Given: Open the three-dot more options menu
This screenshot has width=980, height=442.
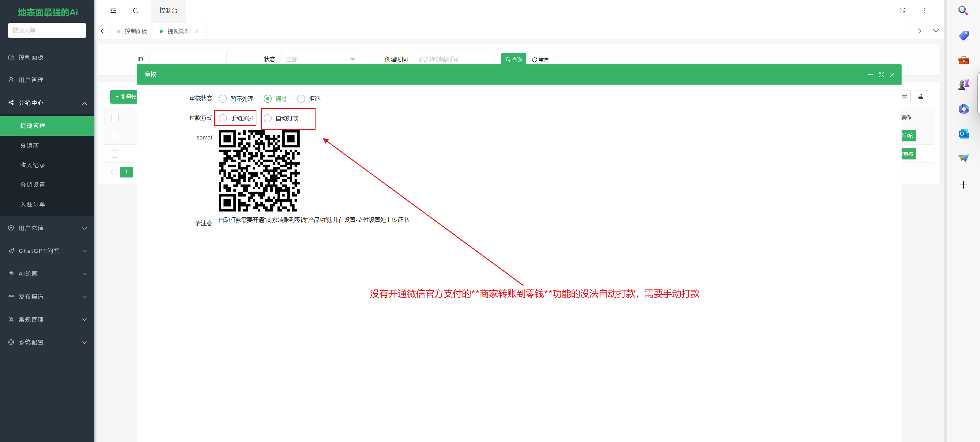Looking at the screenshot, I should coord(925,10).
